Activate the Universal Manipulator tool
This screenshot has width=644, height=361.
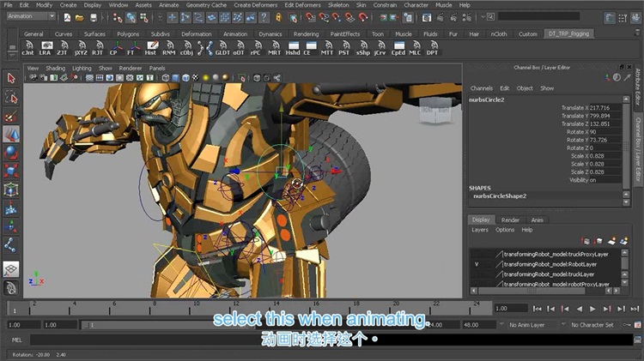(x=11, y=190)
